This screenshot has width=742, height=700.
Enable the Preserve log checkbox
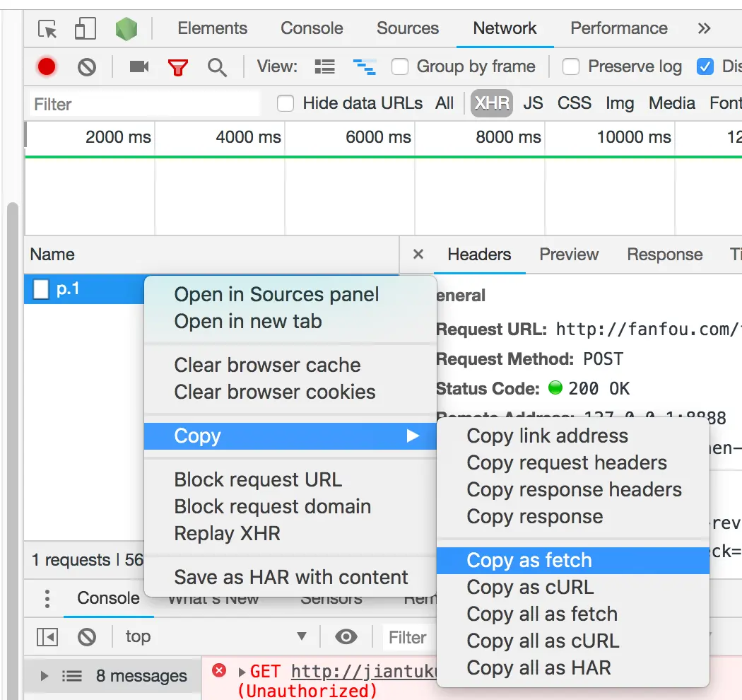(571, 66)
